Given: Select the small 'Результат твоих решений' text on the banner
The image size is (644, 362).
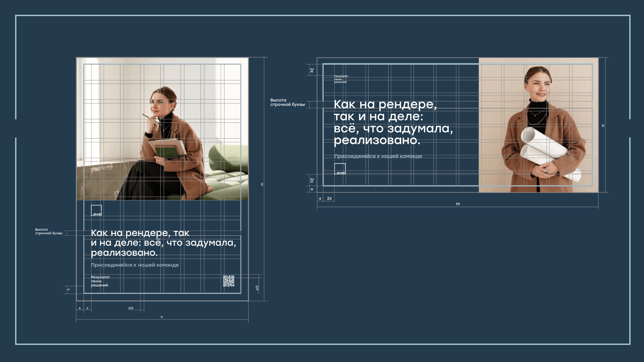Looking at the screenshot, I should pos(340,79).
